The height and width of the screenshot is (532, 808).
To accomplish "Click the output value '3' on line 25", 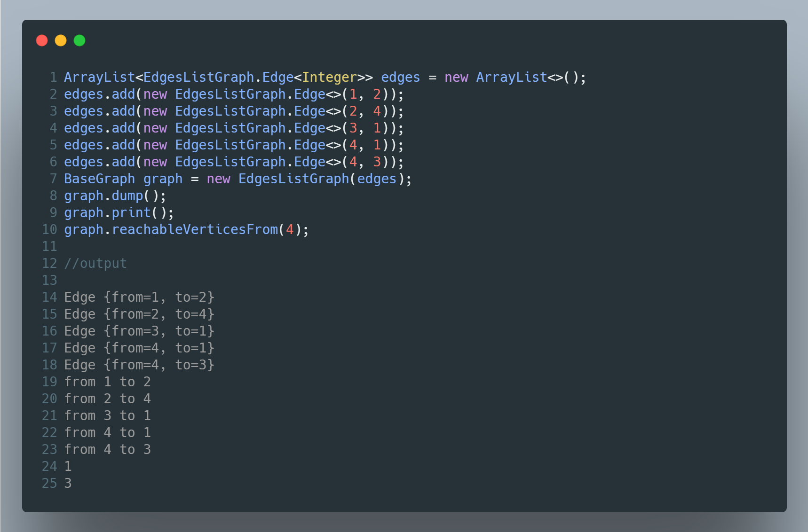I will 68,483.
